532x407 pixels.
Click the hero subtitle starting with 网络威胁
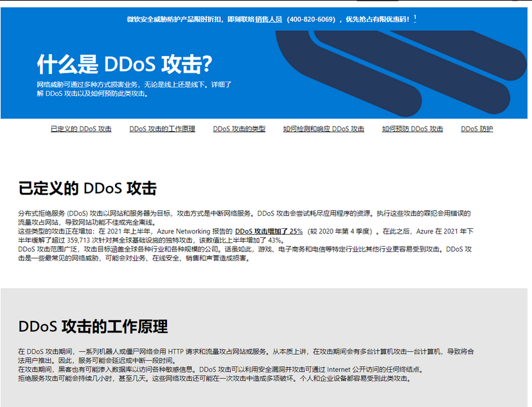(x=134, y=89)
